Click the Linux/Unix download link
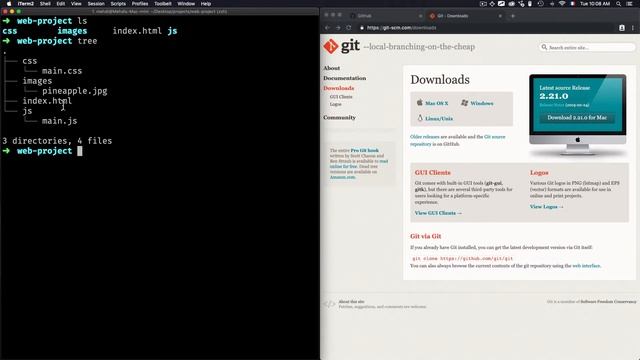 (x=439, y=118)
